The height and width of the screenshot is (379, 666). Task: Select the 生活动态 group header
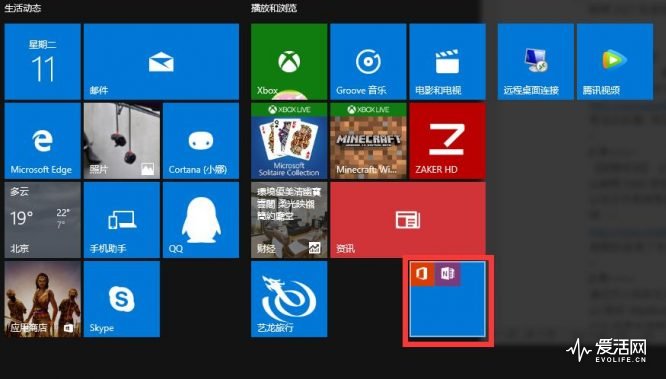click(23, 8)
